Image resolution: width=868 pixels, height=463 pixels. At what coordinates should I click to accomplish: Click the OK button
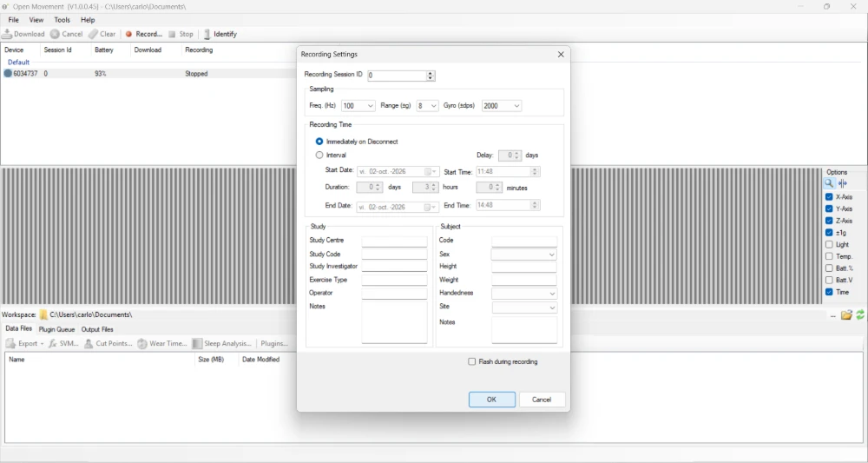click(x=491, y=400)
